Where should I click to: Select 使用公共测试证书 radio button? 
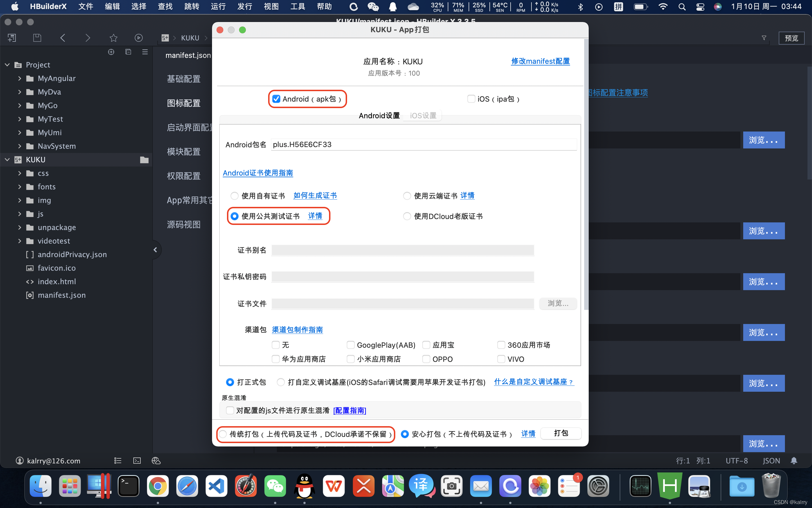[x=235, y=216]
